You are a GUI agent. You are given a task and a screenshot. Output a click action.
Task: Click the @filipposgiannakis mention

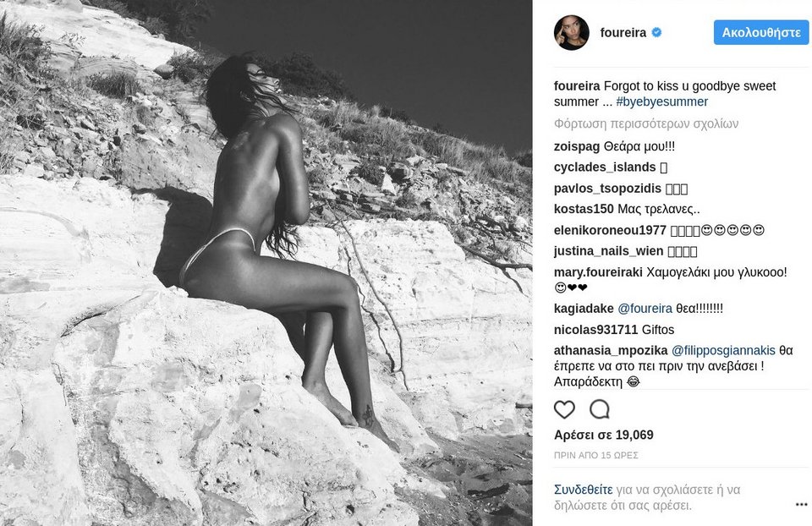click(723, 350)
